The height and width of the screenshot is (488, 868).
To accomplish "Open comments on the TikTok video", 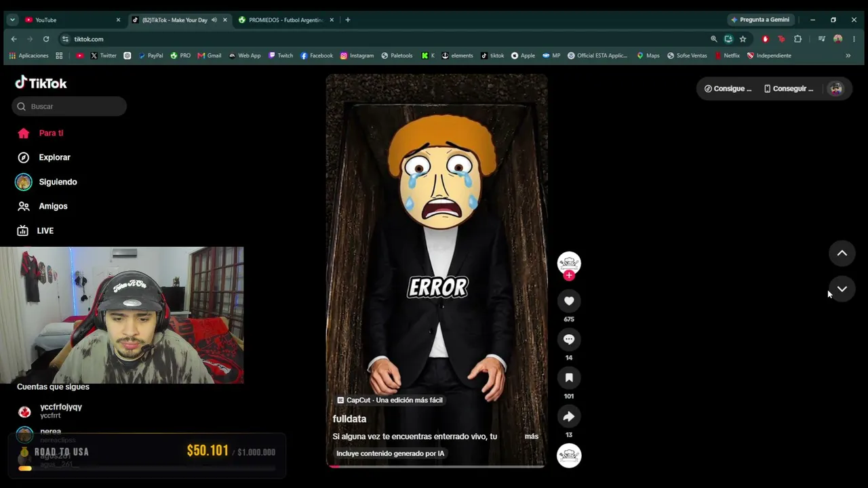I will [569, 340].
